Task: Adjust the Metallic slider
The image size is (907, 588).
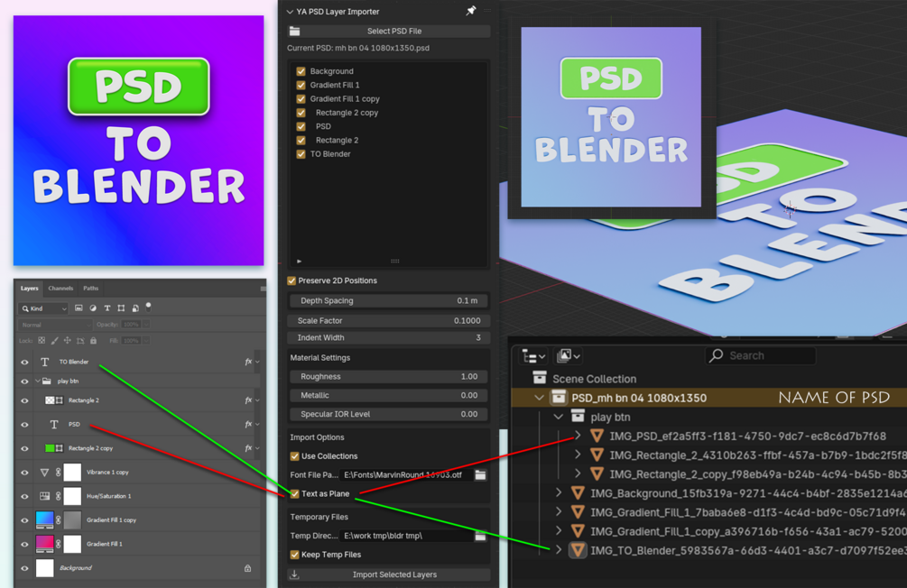Action: [389, 396]
